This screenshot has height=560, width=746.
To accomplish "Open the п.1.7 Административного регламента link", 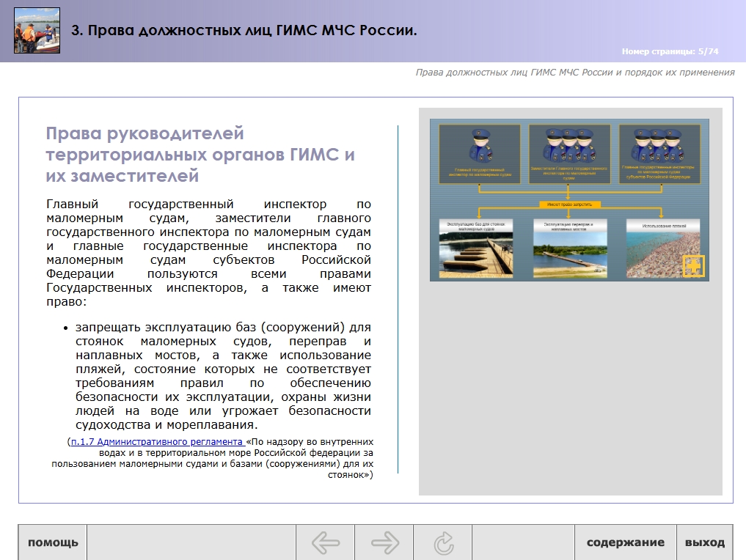I will [157, 442].
